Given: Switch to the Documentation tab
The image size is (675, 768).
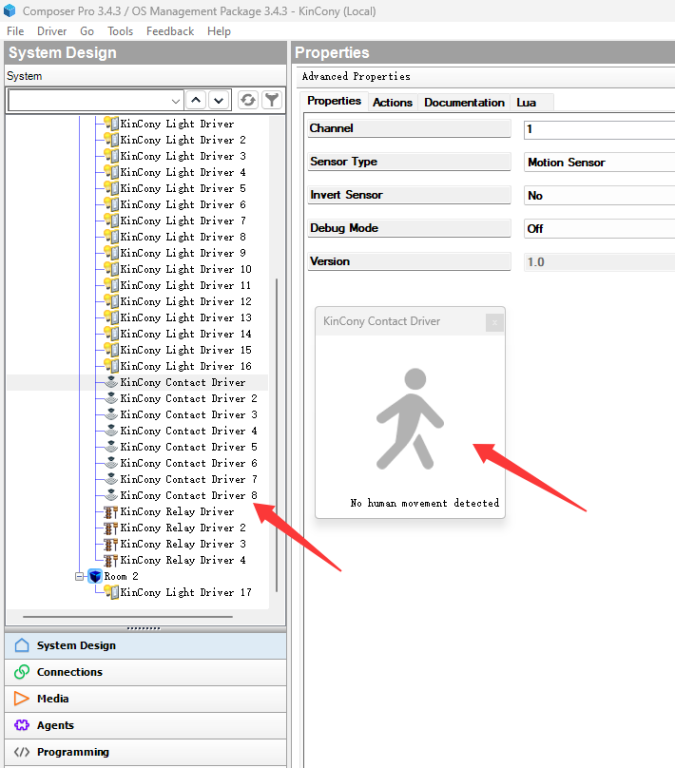Looking at the screenshot, I should pyautogui.click(x=464, y=102).
